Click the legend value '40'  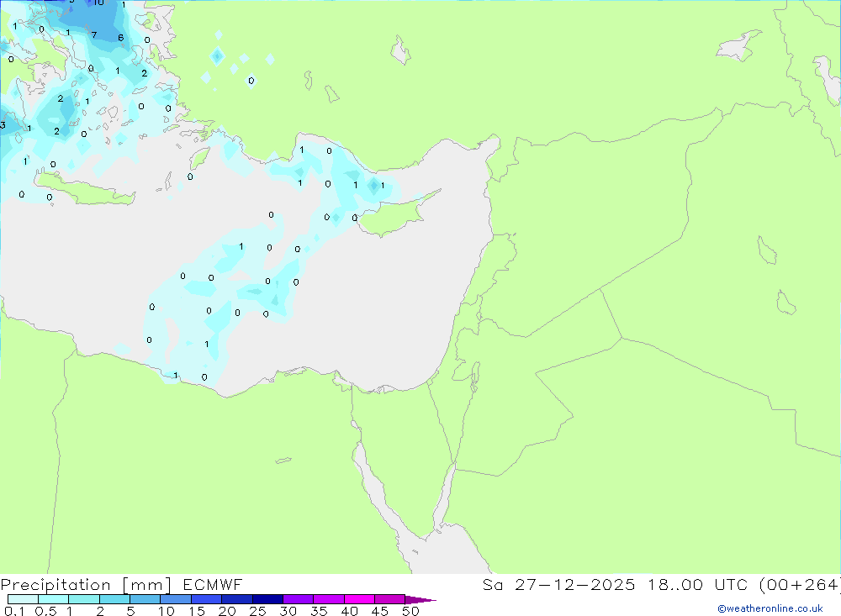point(350,611)
